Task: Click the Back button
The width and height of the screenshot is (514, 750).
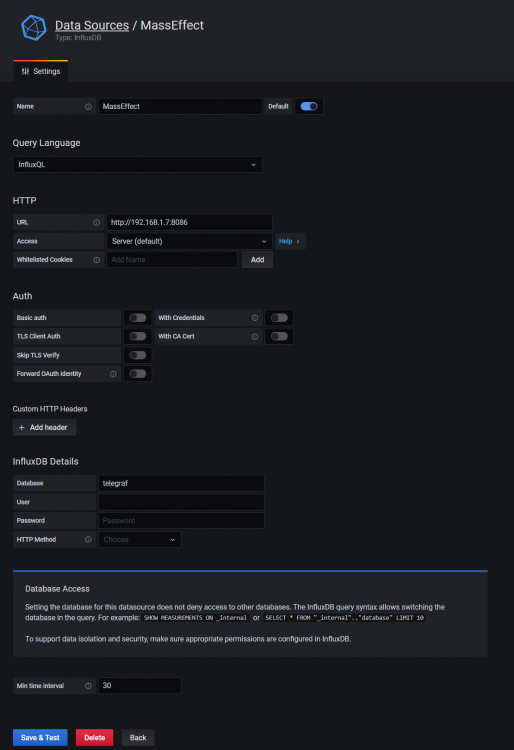Action: [138, 738]
